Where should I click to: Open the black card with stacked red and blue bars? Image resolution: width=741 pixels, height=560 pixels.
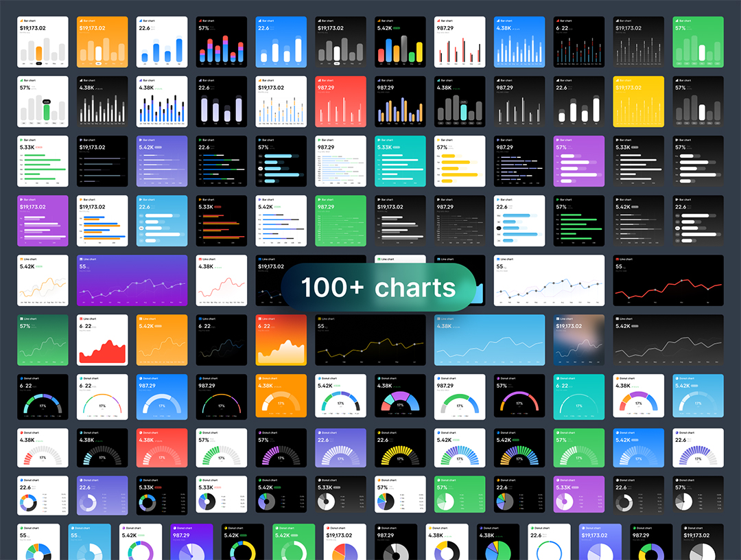click(221, 42)
